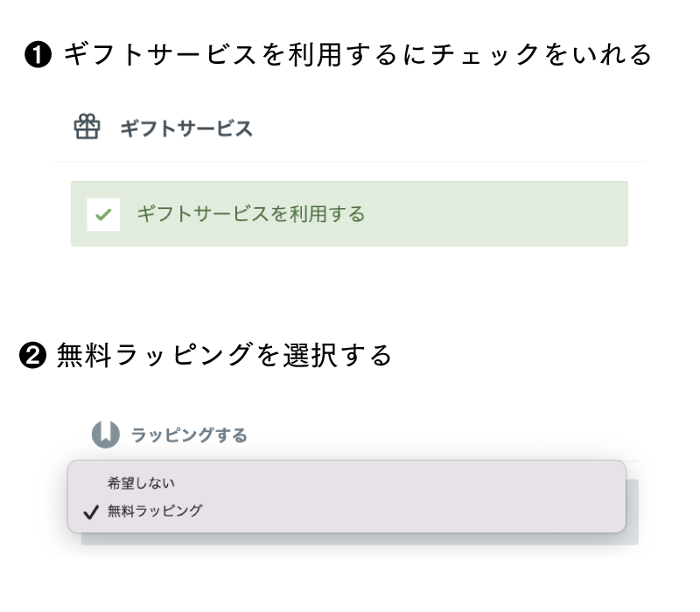Select 無料ラッピング in the wrapping dropdown

(155, 511)
